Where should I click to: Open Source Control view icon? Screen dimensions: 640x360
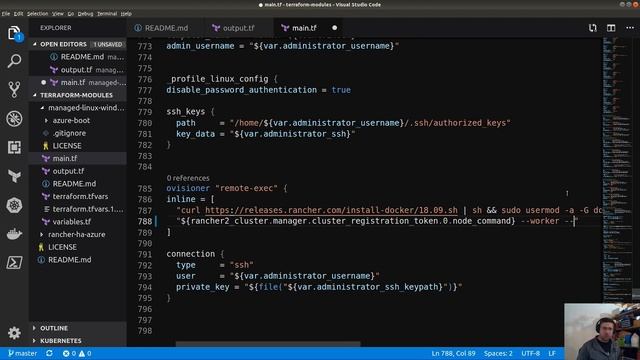(x=14, y=89)
